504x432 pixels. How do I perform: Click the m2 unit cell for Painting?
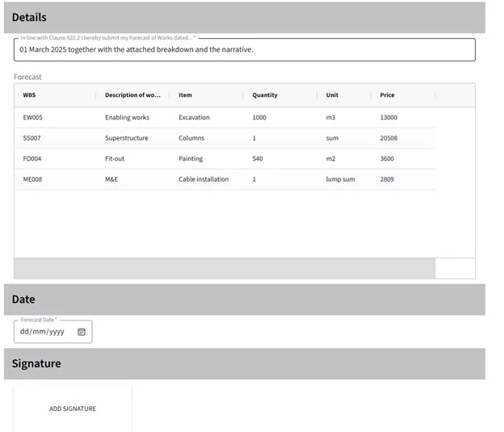330,159
